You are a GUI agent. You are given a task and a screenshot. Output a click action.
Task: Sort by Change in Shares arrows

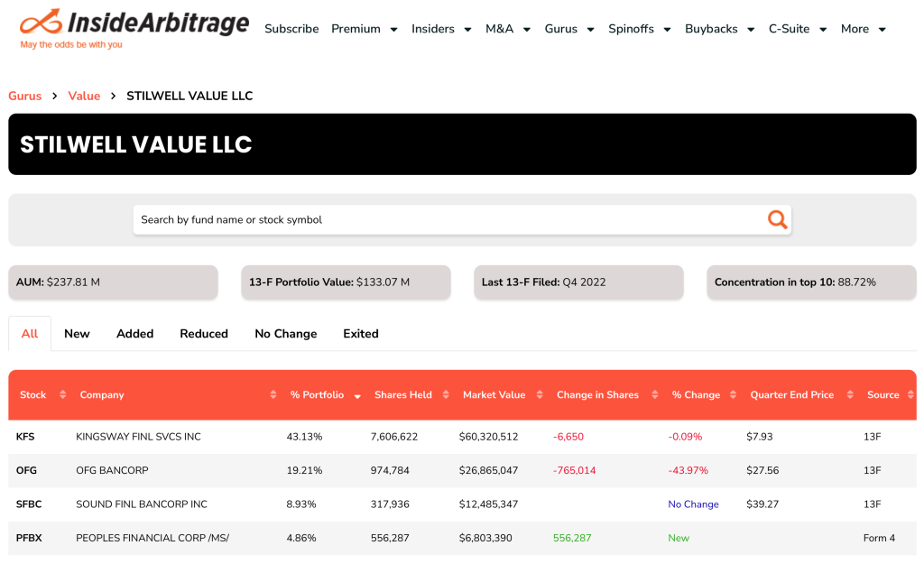(654, 395)
